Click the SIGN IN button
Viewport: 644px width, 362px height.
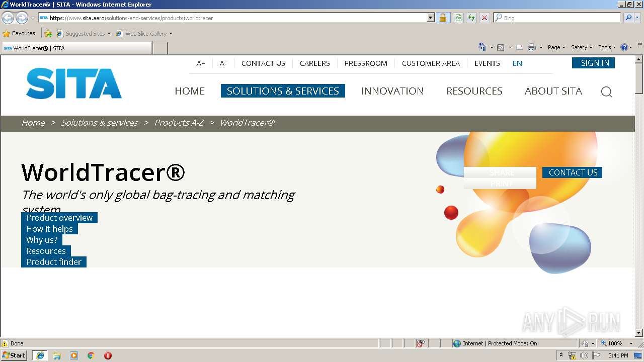click(593, 63)
